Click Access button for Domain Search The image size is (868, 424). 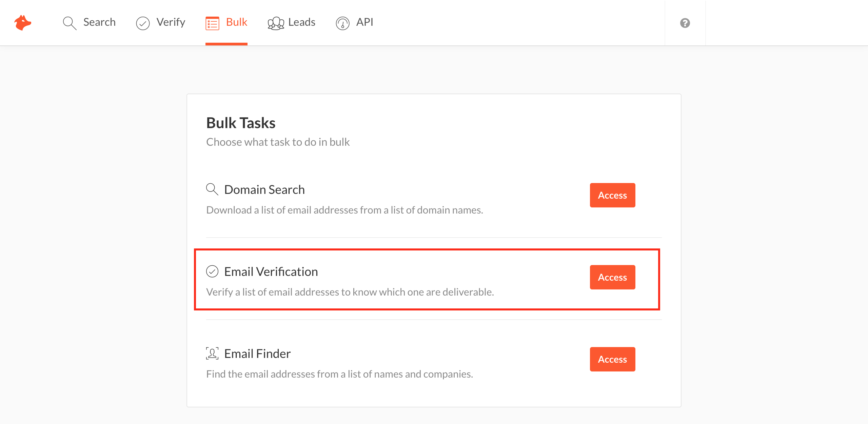[x=612, y=195]
